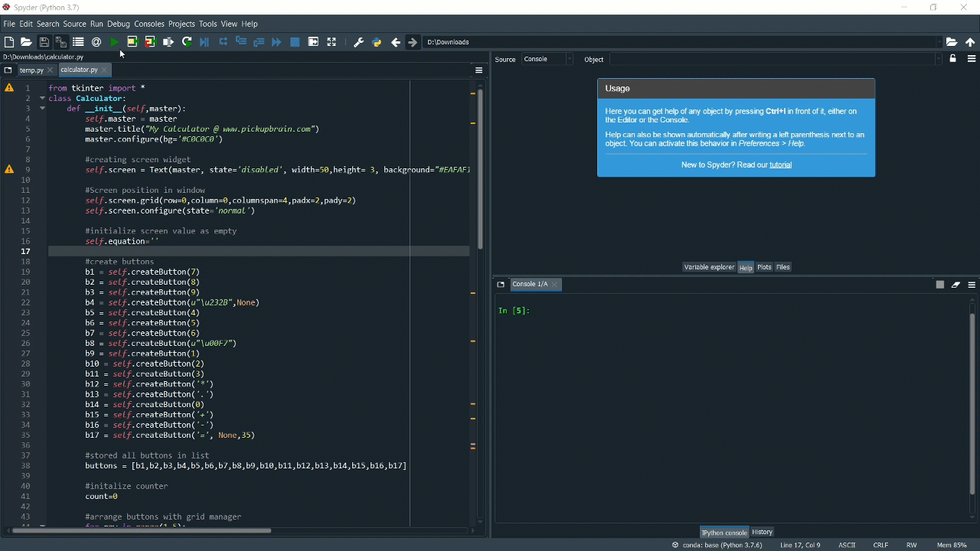The height and width of the screenshot is (551, 980).
Task: Click the console browse tabs icon
Action: (x=501, y=284)
